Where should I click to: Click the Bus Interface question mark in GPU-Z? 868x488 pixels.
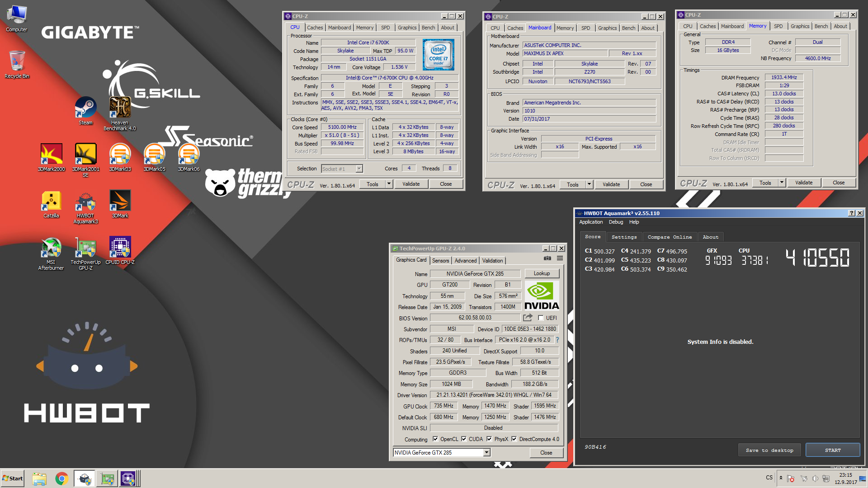(x=557, y=340)
